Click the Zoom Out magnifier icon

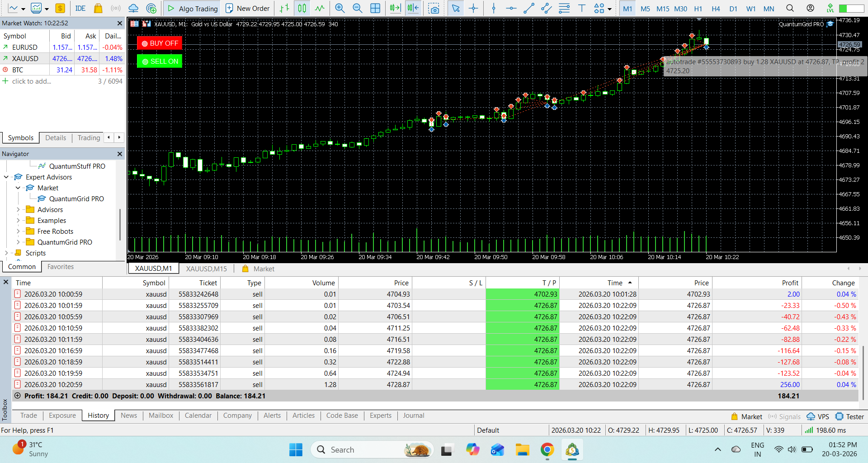(x=357, y=8)
